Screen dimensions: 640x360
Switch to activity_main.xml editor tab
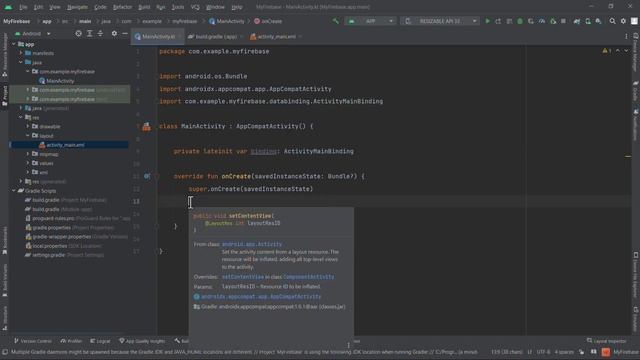coord(276,36)
